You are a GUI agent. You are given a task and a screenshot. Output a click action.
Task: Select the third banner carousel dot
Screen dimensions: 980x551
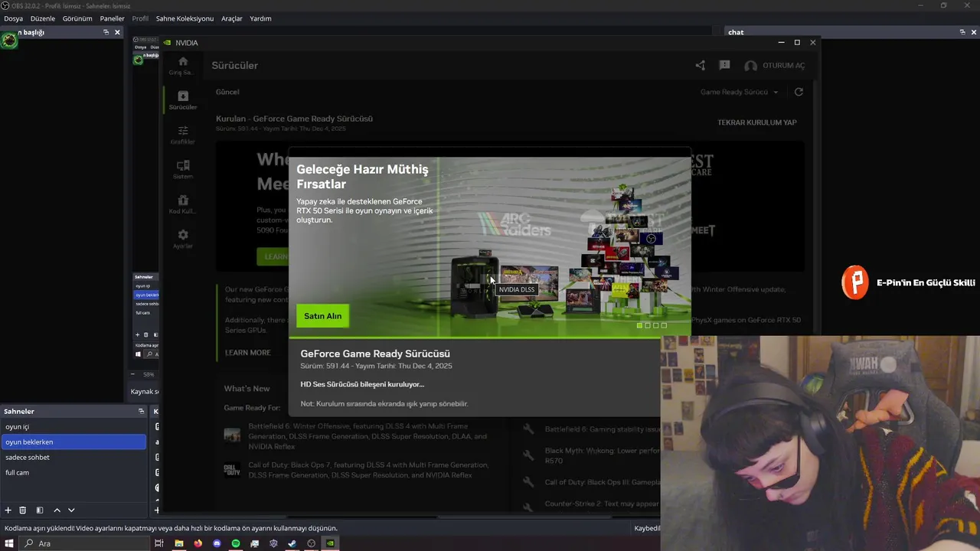pos(655,325)
